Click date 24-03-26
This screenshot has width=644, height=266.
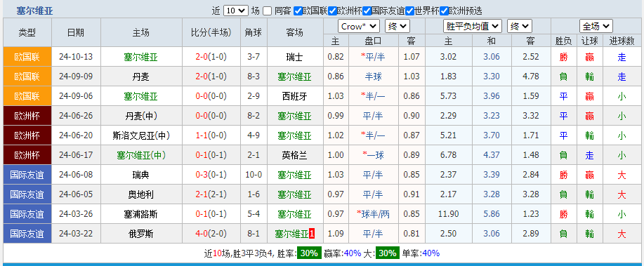point(76,214)
